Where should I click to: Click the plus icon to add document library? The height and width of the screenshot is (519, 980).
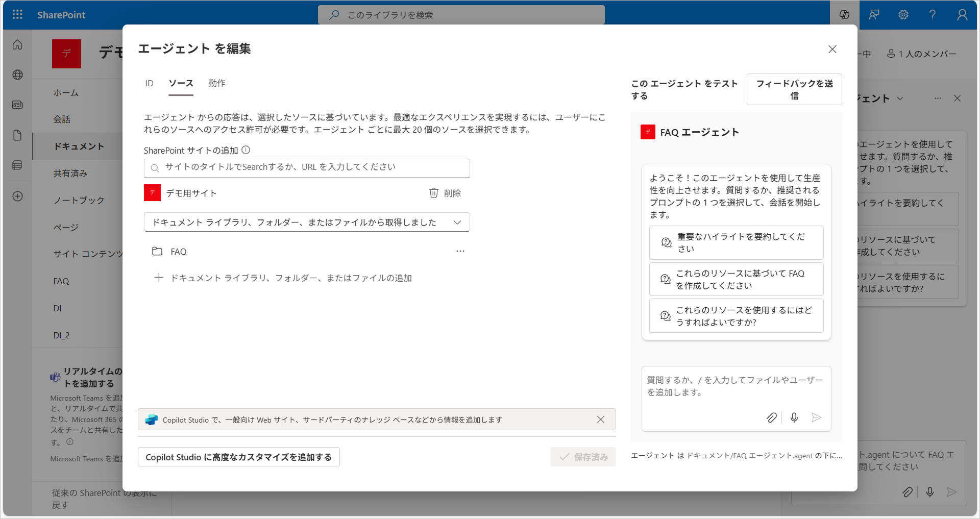click(159, 278)
